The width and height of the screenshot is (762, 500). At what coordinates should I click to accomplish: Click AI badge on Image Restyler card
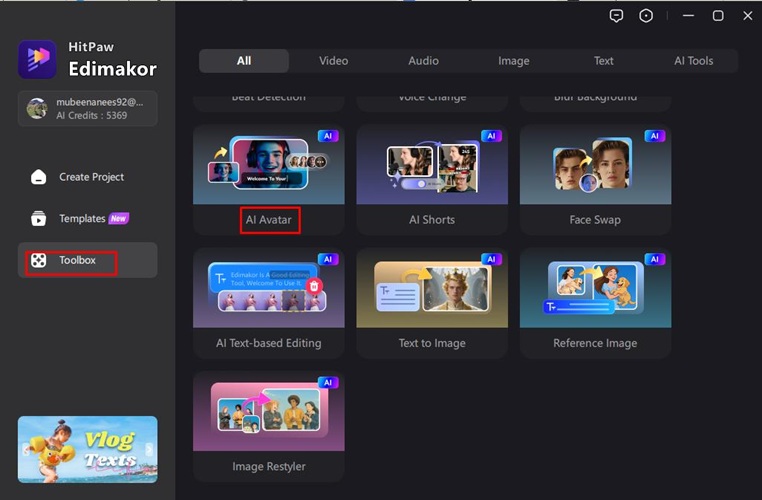click(328, 383)
